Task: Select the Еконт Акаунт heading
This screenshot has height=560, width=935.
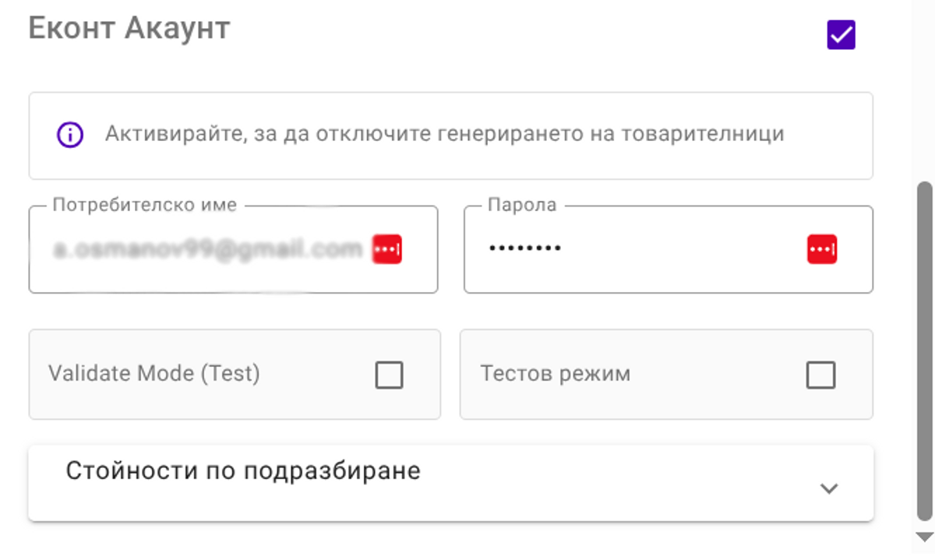Action: (127, 29)
